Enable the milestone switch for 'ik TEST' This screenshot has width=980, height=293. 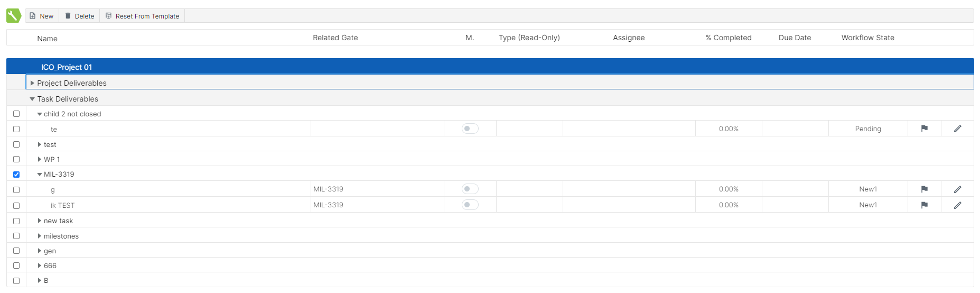(x=470, y=205)
